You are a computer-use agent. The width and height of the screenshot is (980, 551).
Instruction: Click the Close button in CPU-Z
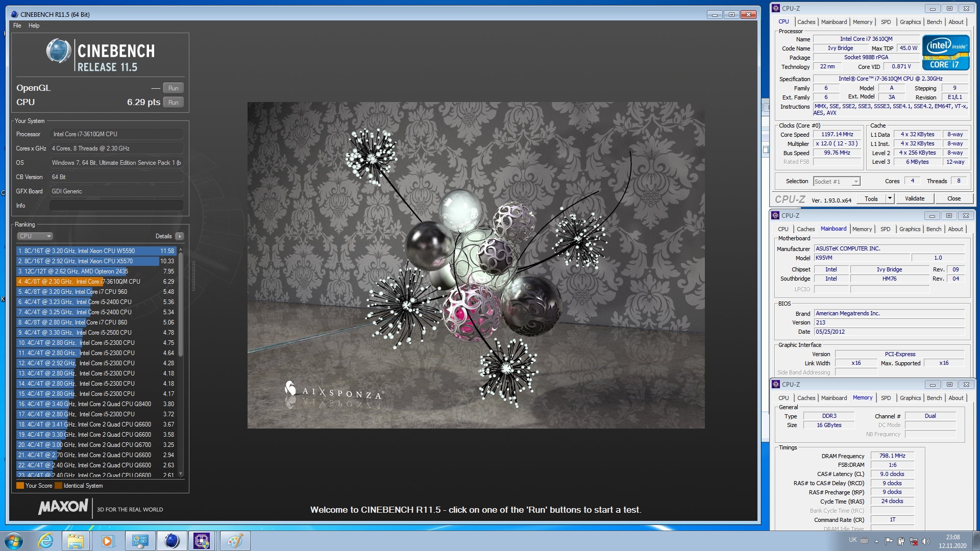click(954, 198)
